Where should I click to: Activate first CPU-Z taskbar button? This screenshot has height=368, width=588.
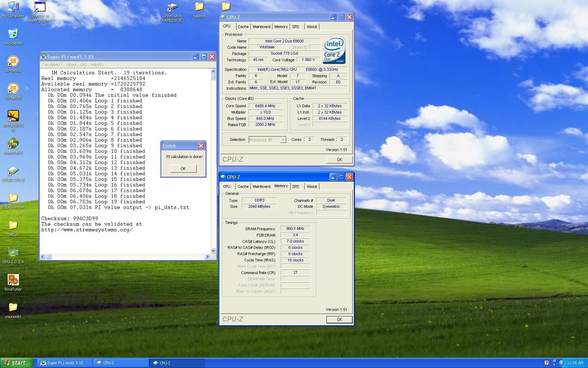(121, 363)
